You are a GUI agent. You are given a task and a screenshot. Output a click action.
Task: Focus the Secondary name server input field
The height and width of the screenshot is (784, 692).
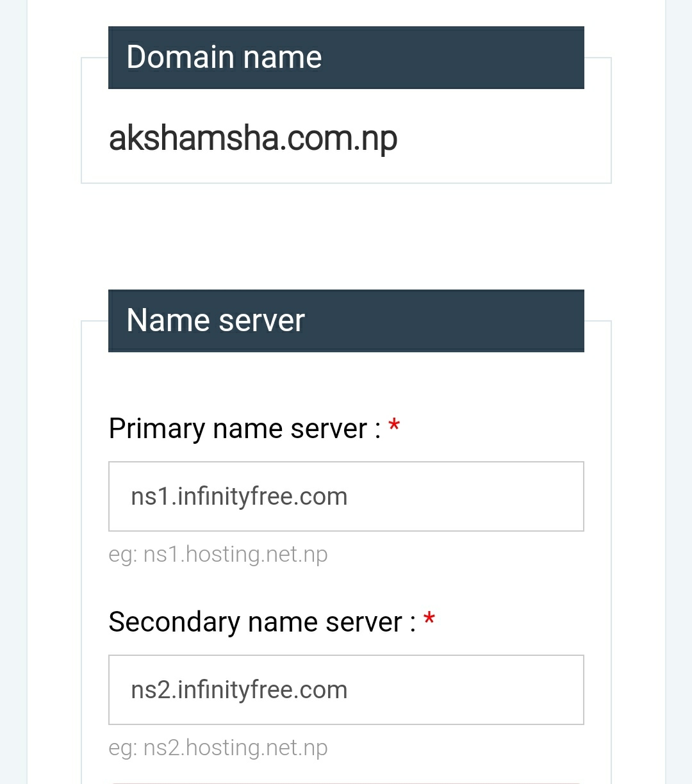click(346, 690)
